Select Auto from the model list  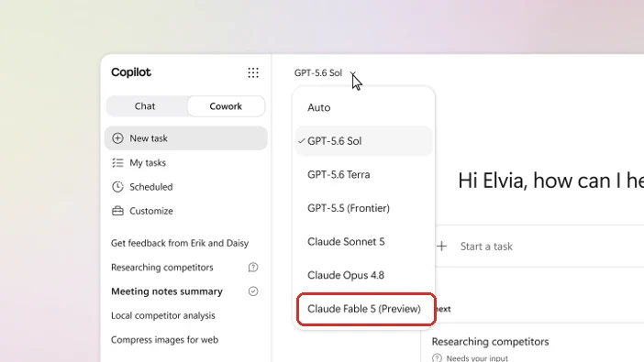[364, 107]
